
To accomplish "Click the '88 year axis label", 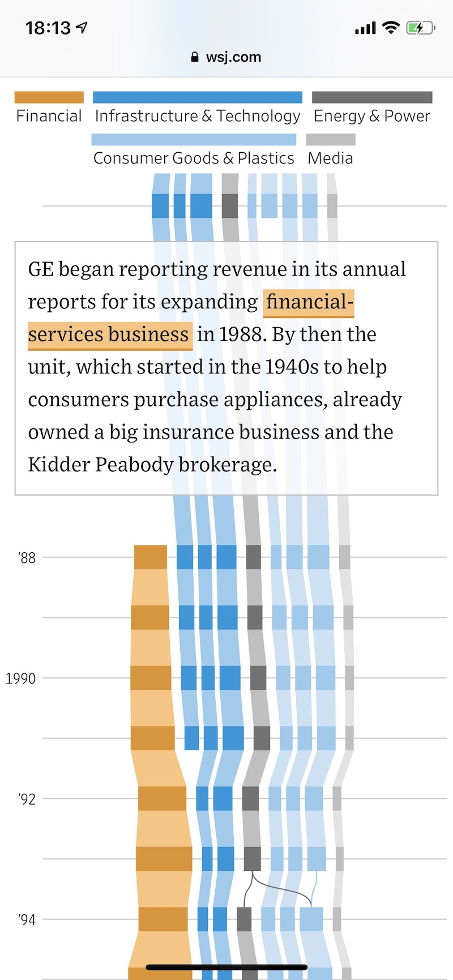I will pos(27,558).
